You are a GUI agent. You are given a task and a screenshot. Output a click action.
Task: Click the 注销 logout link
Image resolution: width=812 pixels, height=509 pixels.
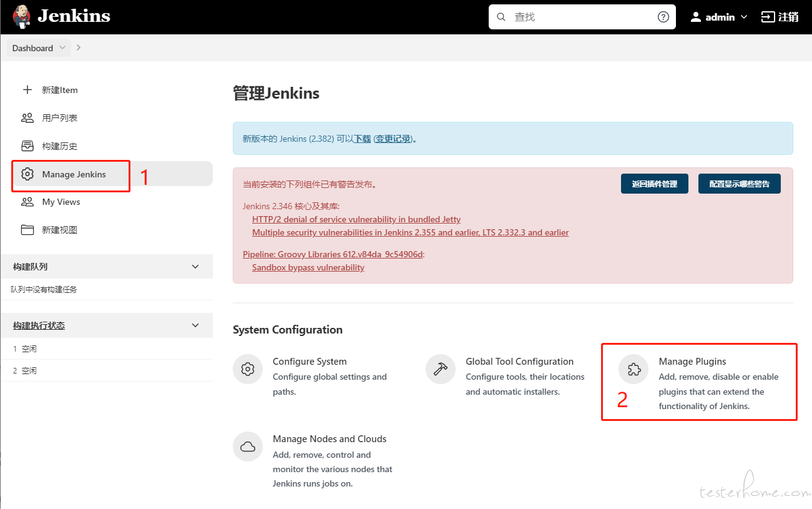coord(788,17)
